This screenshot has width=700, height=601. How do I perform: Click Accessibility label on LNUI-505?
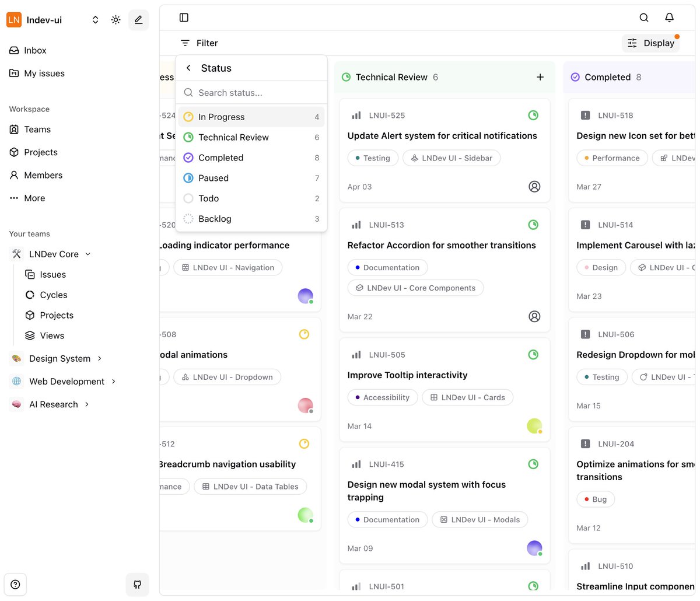click(383, 398)
